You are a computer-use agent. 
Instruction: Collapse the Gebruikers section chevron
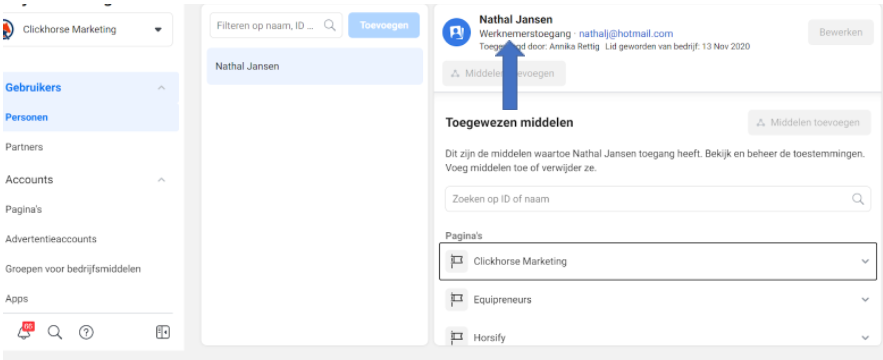click(162, 88)
